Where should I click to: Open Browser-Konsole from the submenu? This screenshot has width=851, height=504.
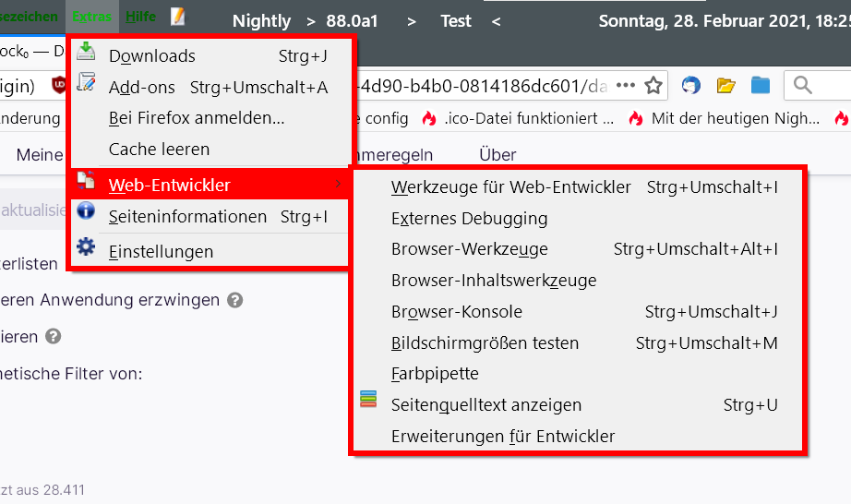tap(457, 312)
